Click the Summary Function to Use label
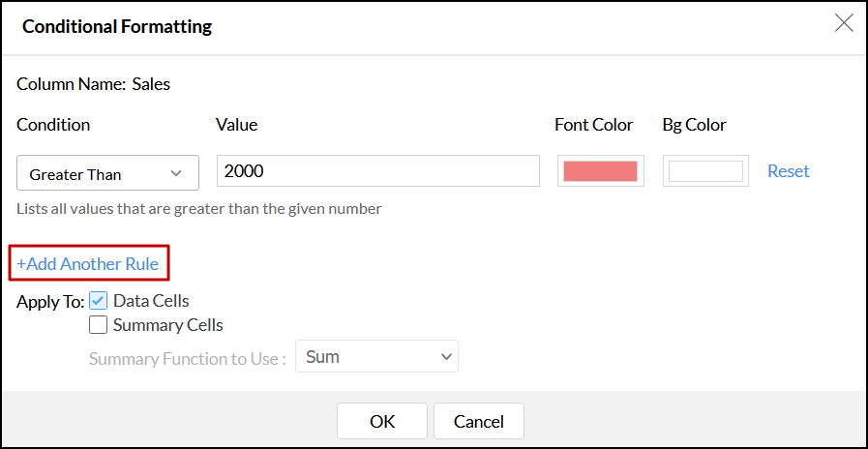This screenshot has width=868, height=449. click(x=188, y=358)
